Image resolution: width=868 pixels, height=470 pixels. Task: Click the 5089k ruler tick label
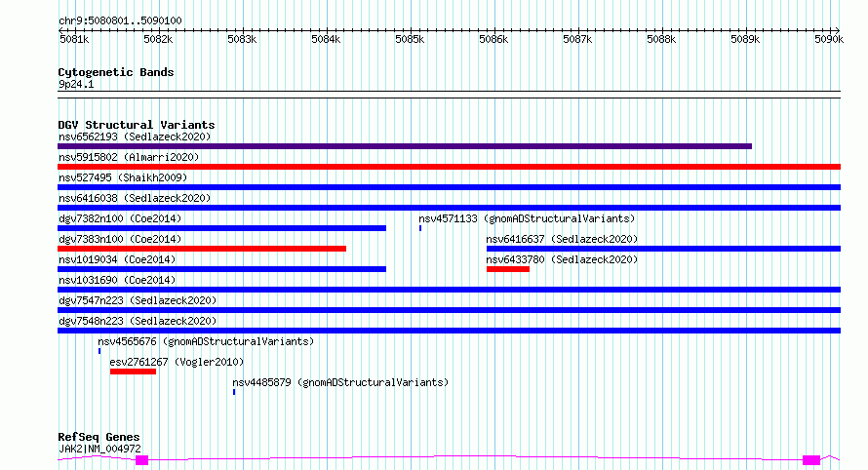pos(746,39)
